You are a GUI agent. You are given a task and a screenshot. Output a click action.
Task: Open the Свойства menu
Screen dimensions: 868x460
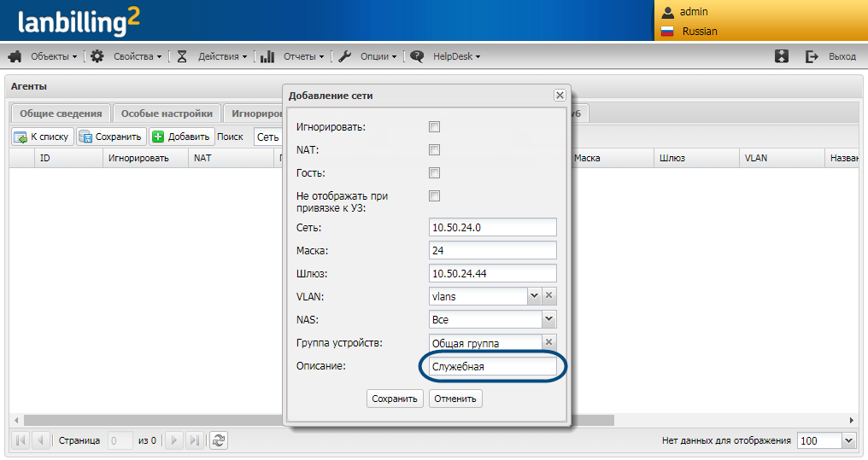coord(138,56)
